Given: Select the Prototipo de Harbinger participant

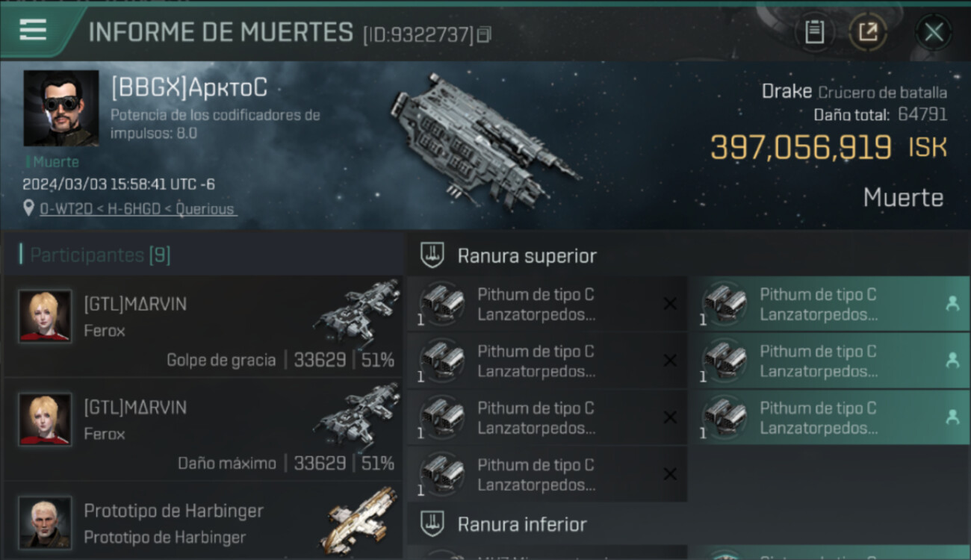Looking at the screenshot, I should click(203, 521).
